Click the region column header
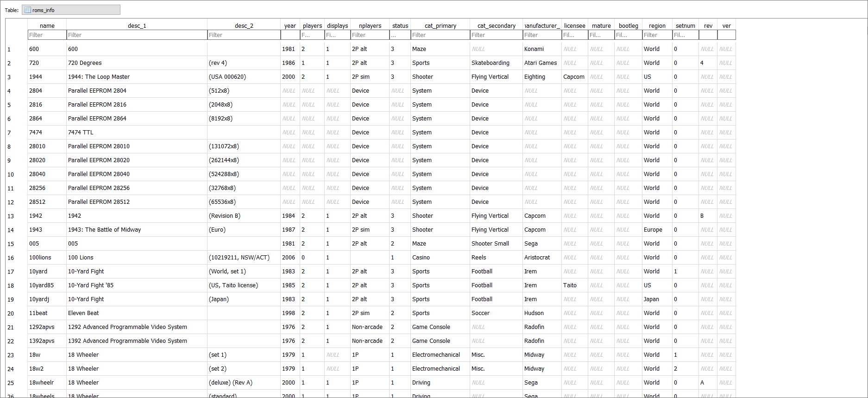This screenshot has height=398, width=868. pyautogui.click(x=657, y=25)
